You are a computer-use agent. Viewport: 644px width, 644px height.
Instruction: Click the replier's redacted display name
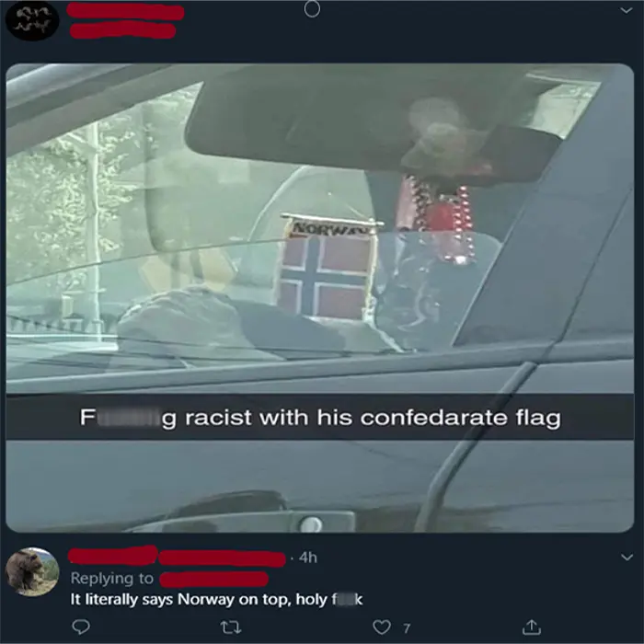point(113,556)
